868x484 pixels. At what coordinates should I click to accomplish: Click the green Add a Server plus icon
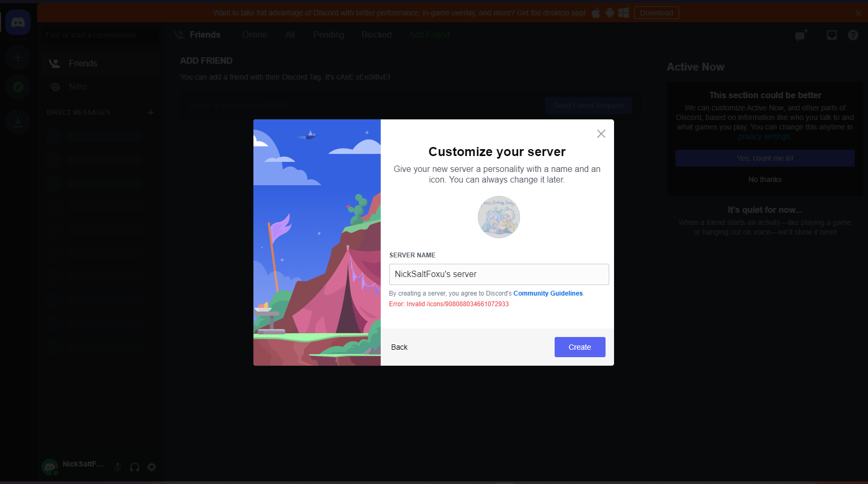click(x=18, y=57)
